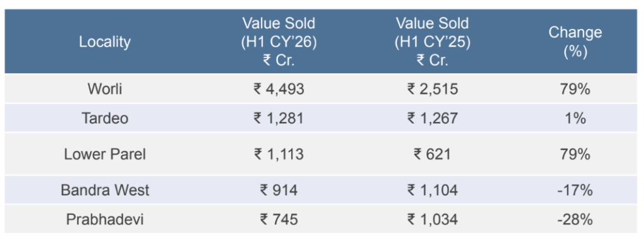Click the Tardeo locality cell
This screenshot has height=242, width=644.
point(105,118)
